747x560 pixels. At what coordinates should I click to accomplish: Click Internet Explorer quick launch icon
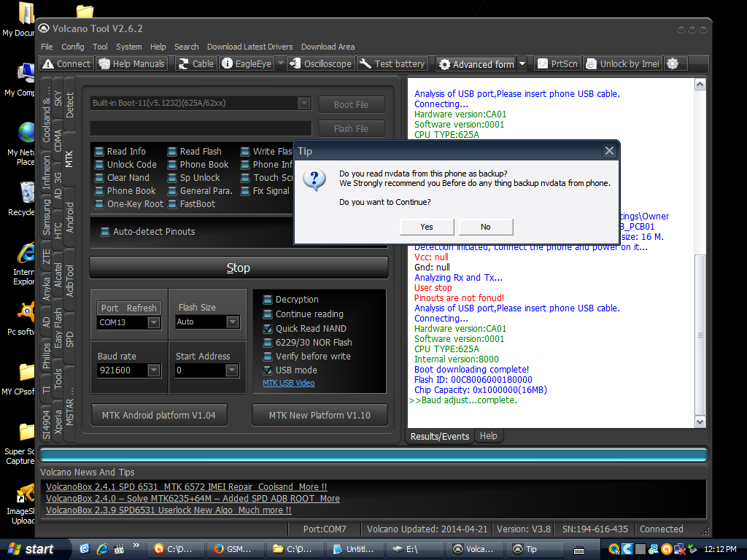pos(102,549)
